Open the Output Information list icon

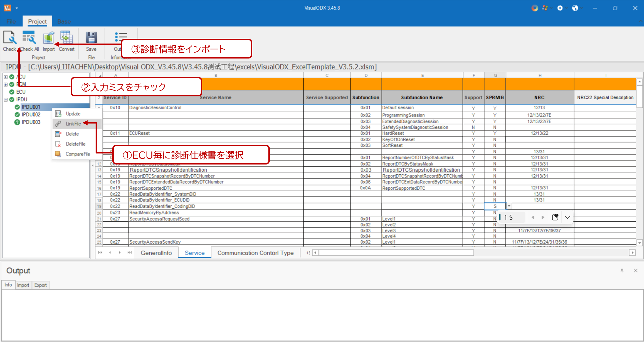tap(121, 37)
